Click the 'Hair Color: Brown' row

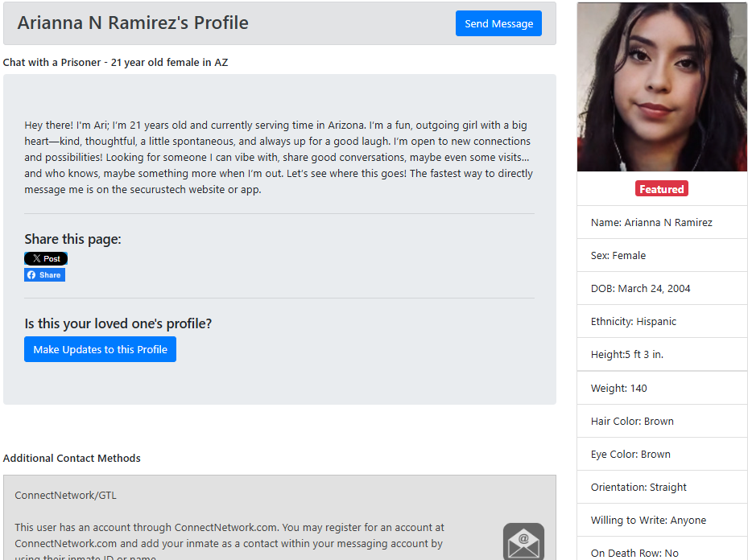(x=662, y=421)
